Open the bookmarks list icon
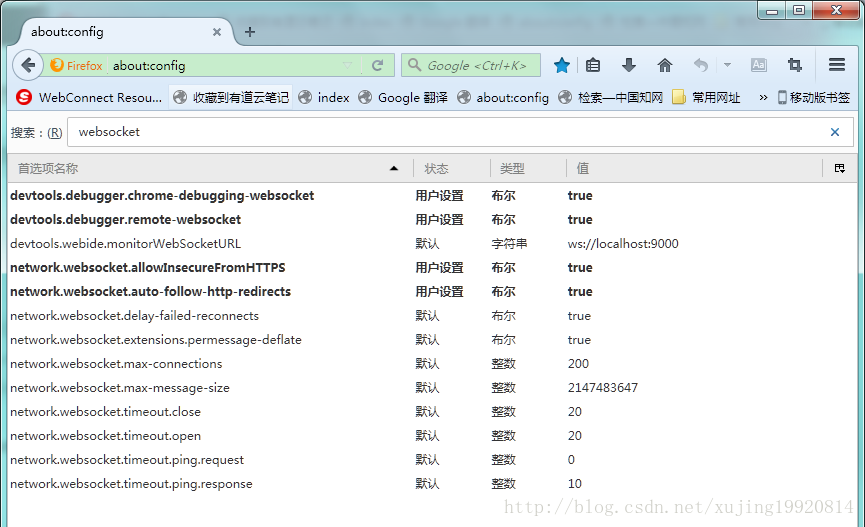The width and height of the screenshot is (865, 527). (593, 65)
